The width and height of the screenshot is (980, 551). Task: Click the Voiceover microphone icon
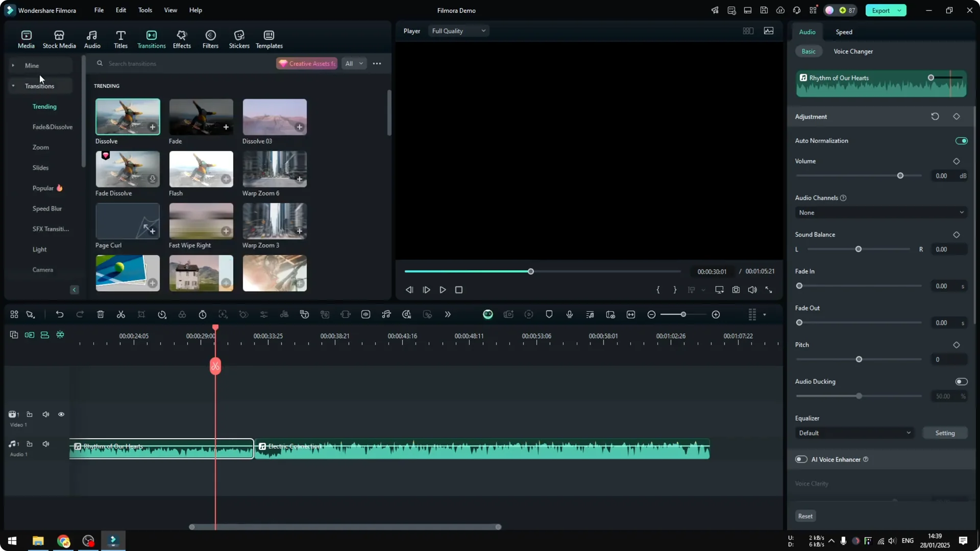(x=569, y=314)
